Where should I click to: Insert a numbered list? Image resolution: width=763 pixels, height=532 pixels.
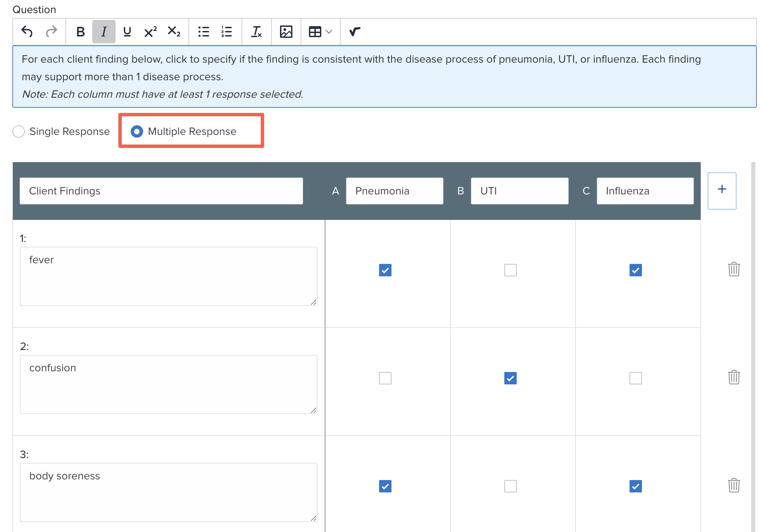[227, 31]
